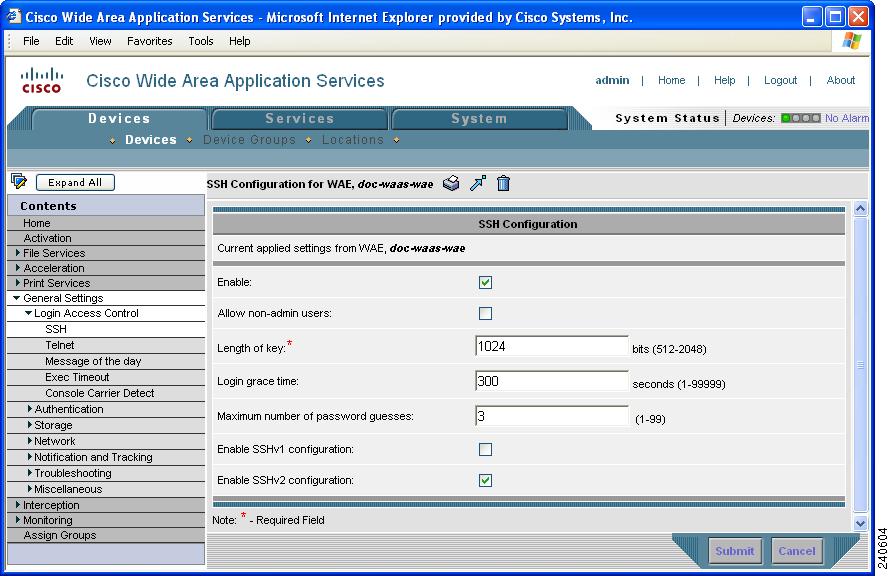Click the apply defaults arrow icon in toolbar

click(478, 183)
